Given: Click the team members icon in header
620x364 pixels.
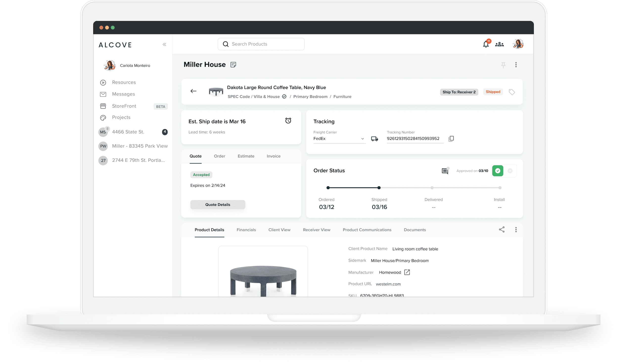Looking at the screenshot, I should coord(499,44).
